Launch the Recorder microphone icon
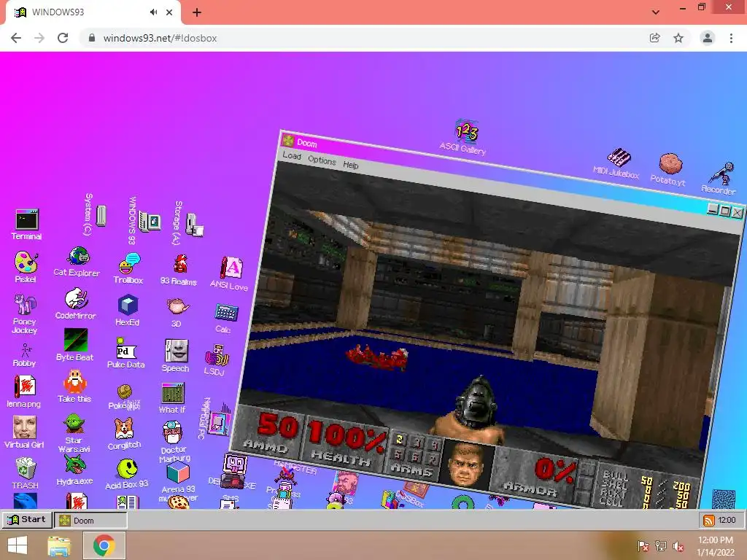 720,178
